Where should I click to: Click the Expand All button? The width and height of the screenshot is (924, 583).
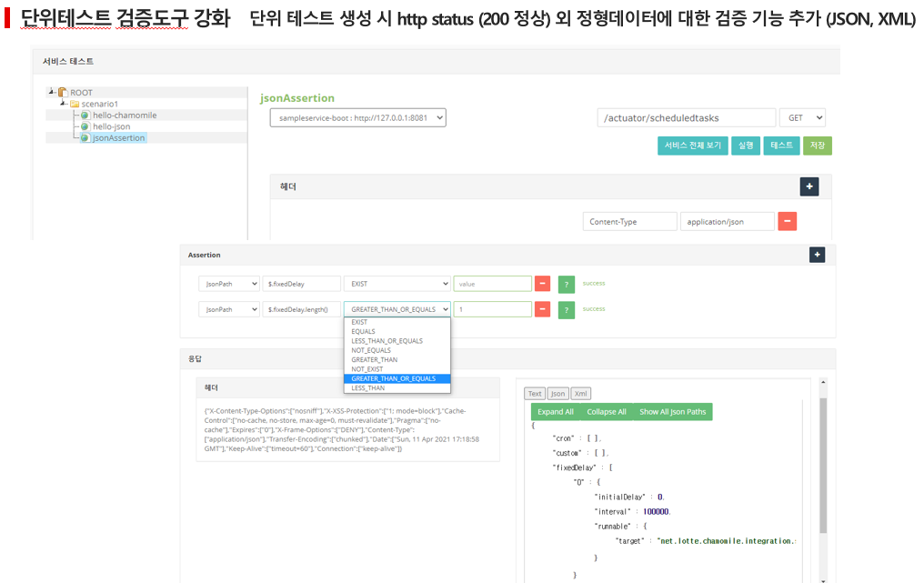[555, 412]
